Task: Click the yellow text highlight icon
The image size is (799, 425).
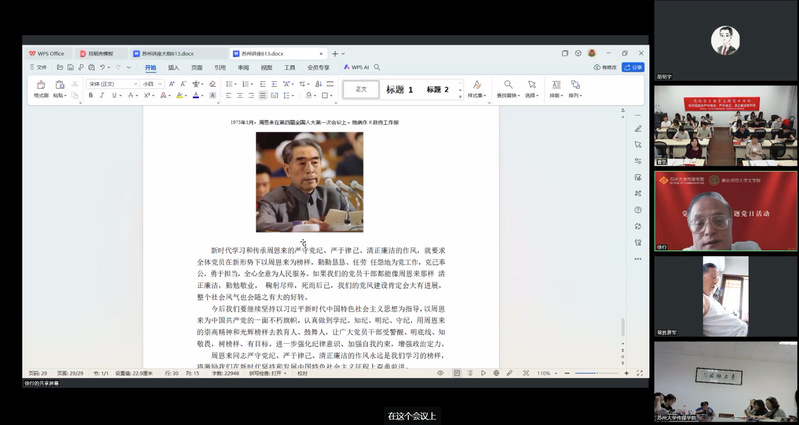Action: [x=180, y=96]
